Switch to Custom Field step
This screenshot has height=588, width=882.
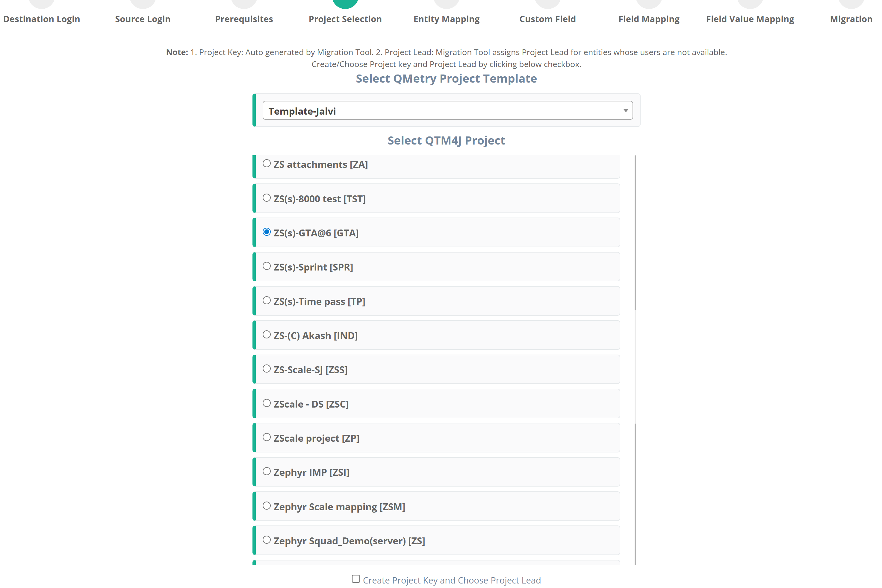pyautogui.click(x=547, y=19)
